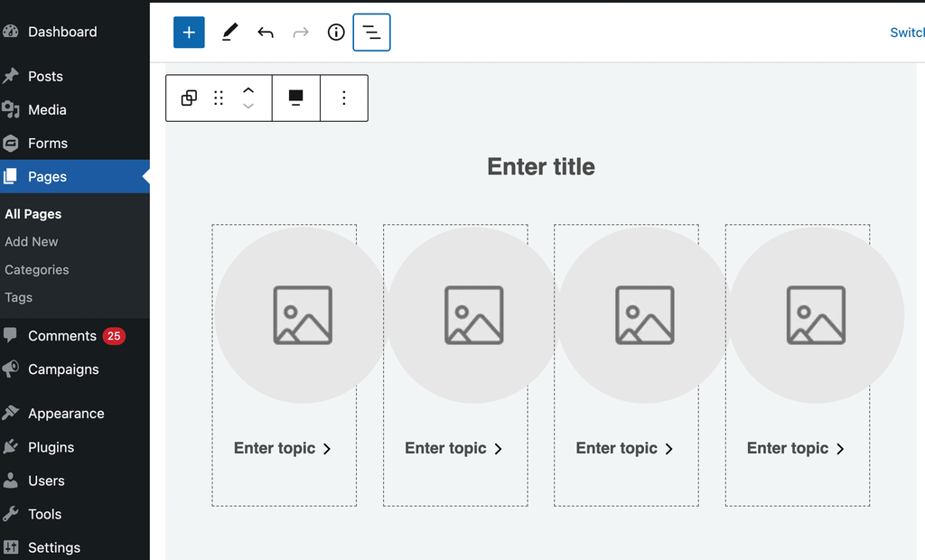
Task: Click chevron arrow beside fourth Enter topic
Action: [840, 449]
